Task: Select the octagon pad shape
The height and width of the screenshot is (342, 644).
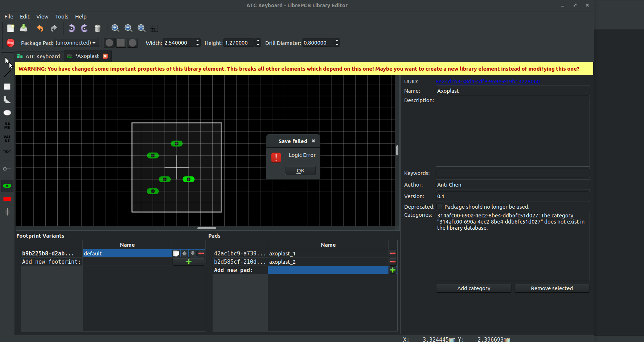Action: 132,43
